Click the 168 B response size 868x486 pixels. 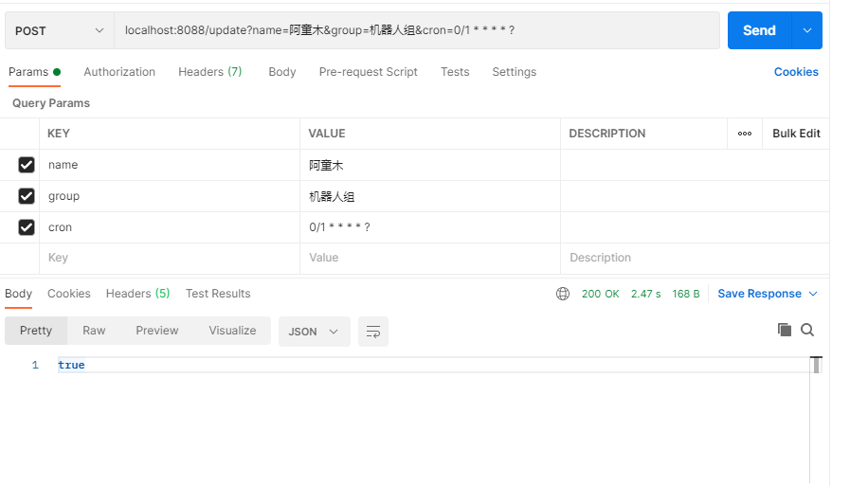685,294
